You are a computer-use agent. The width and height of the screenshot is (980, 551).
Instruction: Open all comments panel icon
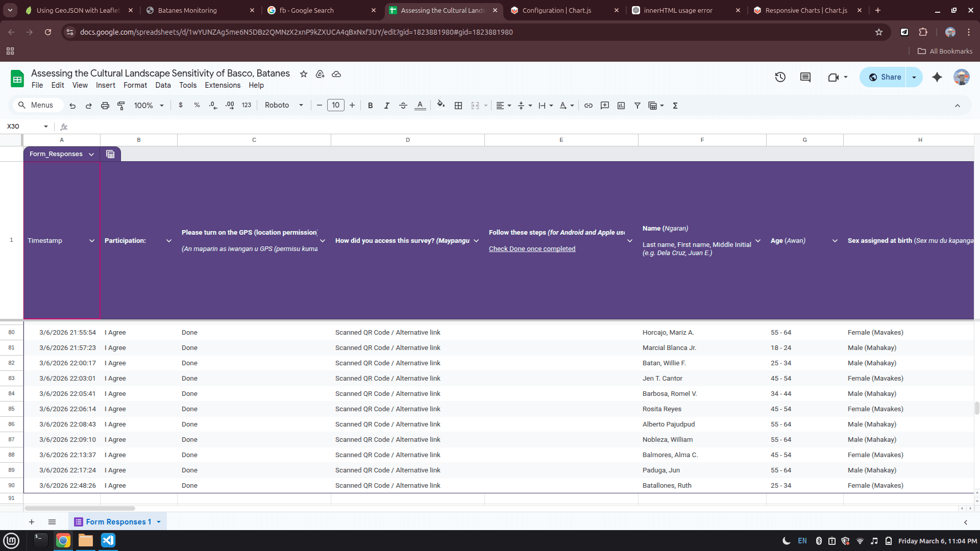pyautogui.click(x=805, y=77)
